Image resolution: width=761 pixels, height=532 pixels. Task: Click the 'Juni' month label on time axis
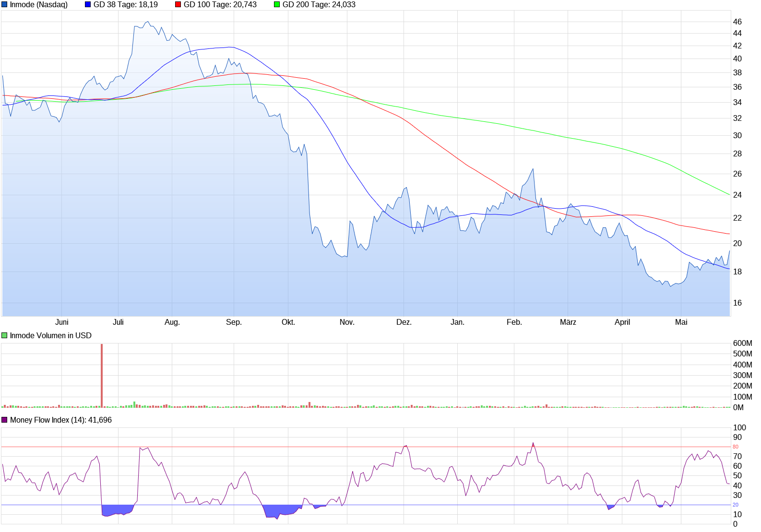[x=62, y=322]
